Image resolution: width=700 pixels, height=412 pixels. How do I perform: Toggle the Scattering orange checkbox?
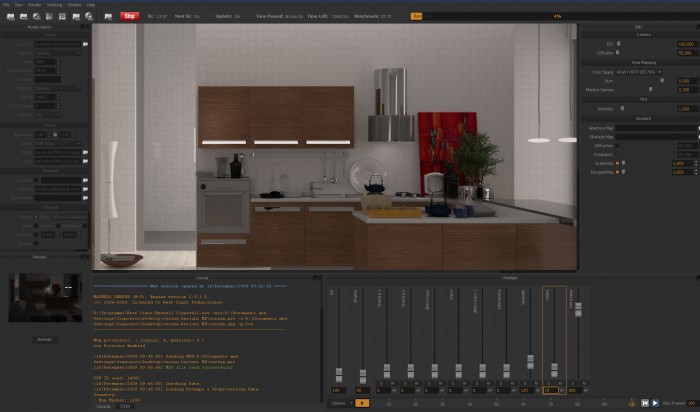(x=617, y=163)
